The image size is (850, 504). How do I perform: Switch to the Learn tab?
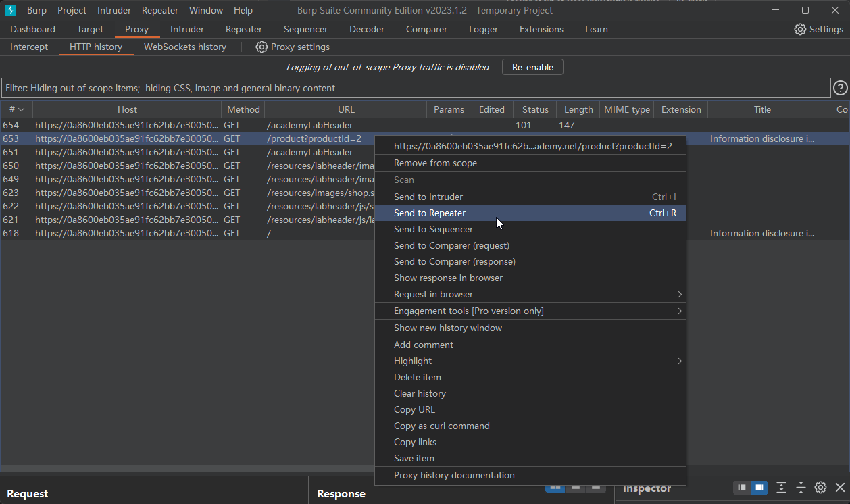click(x=597, y=29)
